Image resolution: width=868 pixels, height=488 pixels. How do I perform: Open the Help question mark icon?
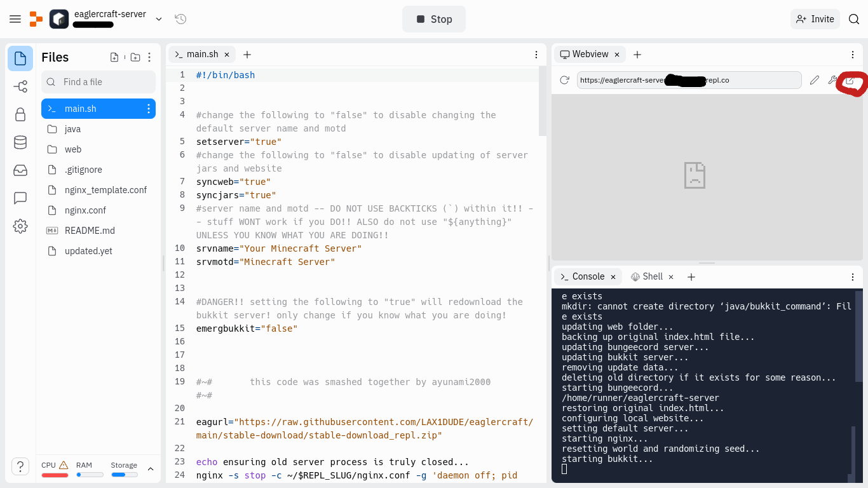click(20, 466)
